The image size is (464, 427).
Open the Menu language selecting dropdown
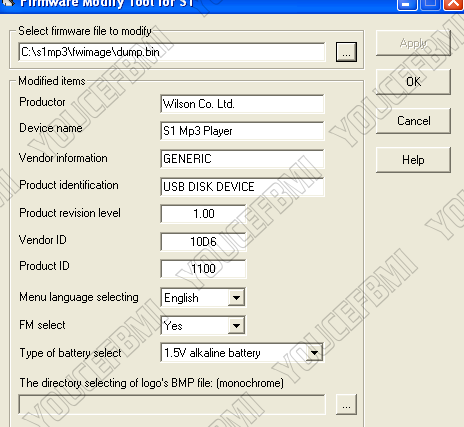coord(236,297)
